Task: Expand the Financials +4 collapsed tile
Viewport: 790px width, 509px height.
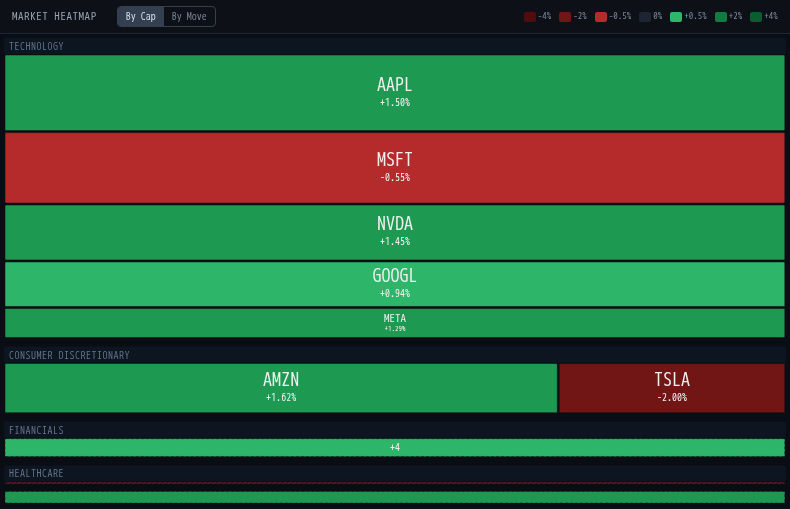Action: coord(394,448)
